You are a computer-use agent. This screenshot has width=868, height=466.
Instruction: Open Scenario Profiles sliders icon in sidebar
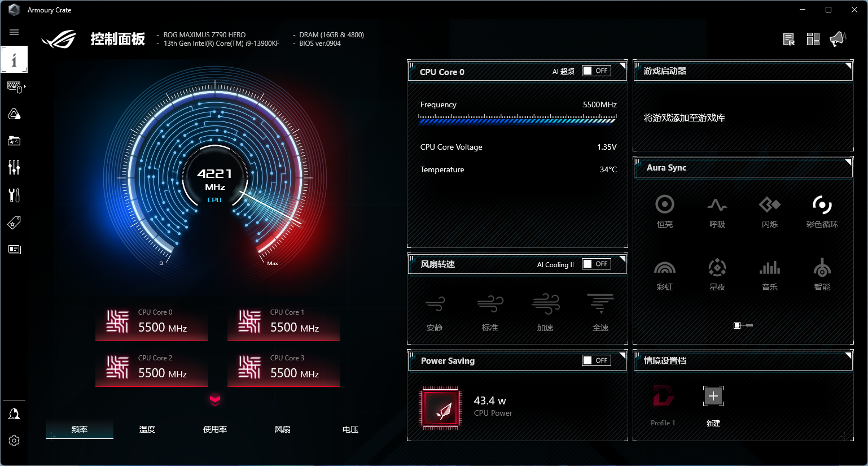click(14, 167)
